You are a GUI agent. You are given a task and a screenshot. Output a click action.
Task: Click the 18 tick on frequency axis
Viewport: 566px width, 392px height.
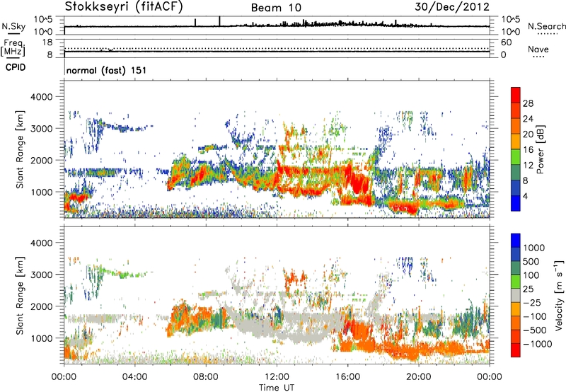click(x=47, y=42)
